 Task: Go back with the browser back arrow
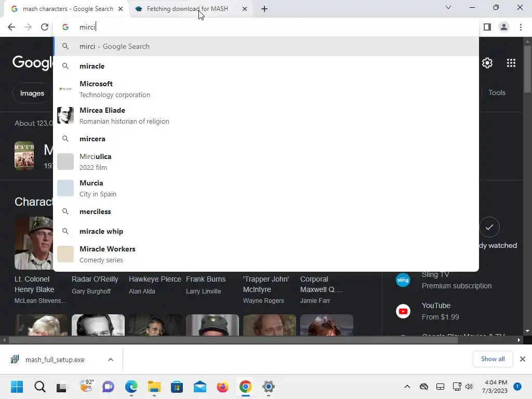pyautogui.click(x=11, y=27)
